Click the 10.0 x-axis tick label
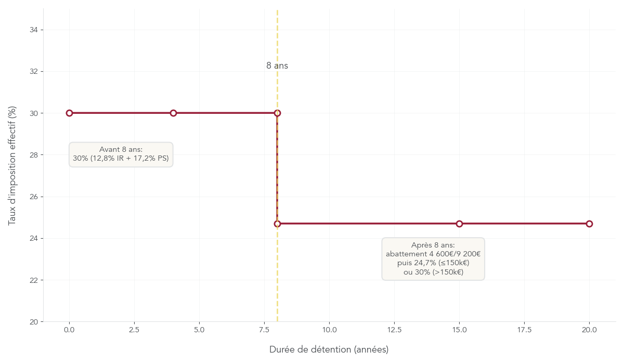 [x=329, y=330]
